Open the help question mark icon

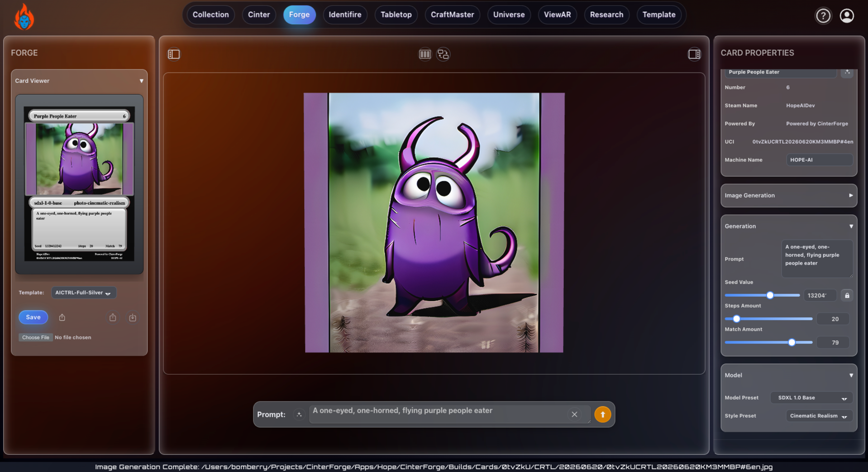823,16
